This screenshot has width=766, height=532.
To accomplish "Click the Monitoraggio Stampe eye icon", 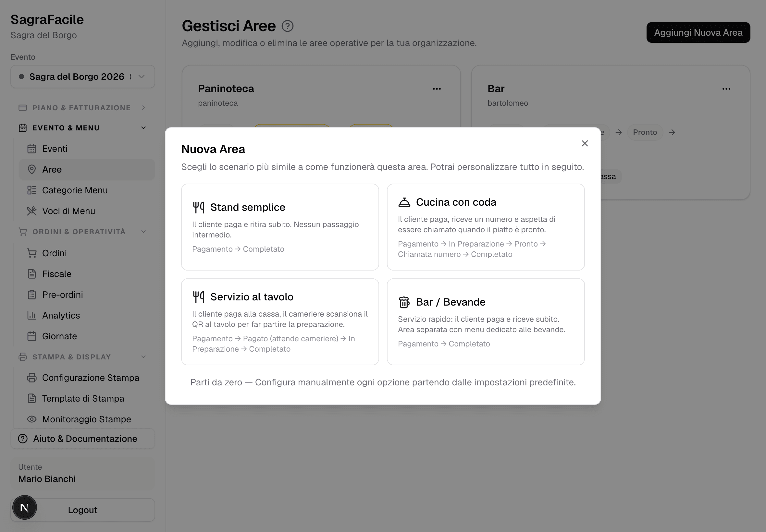I will coord(32,419).
